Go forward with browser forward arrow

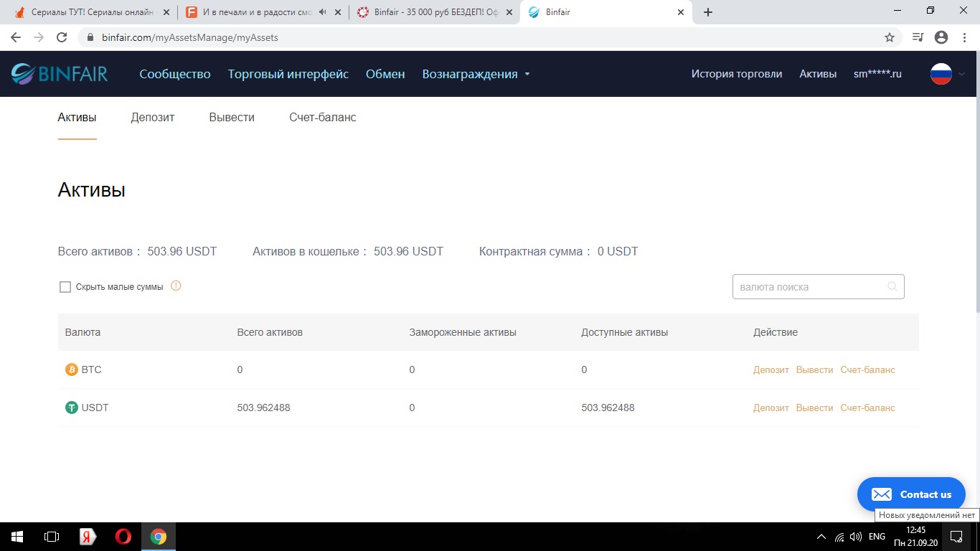[x=39, y=37]
